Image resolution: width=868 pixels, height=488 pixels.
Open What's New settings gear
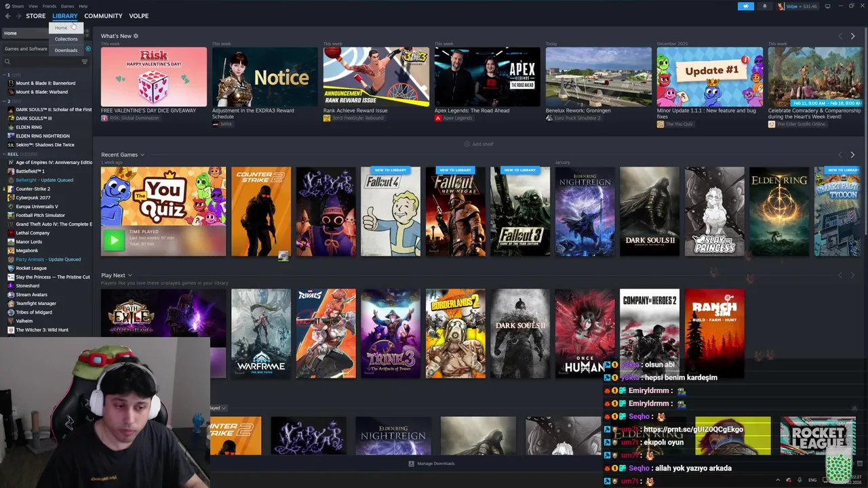pos(136,36)
